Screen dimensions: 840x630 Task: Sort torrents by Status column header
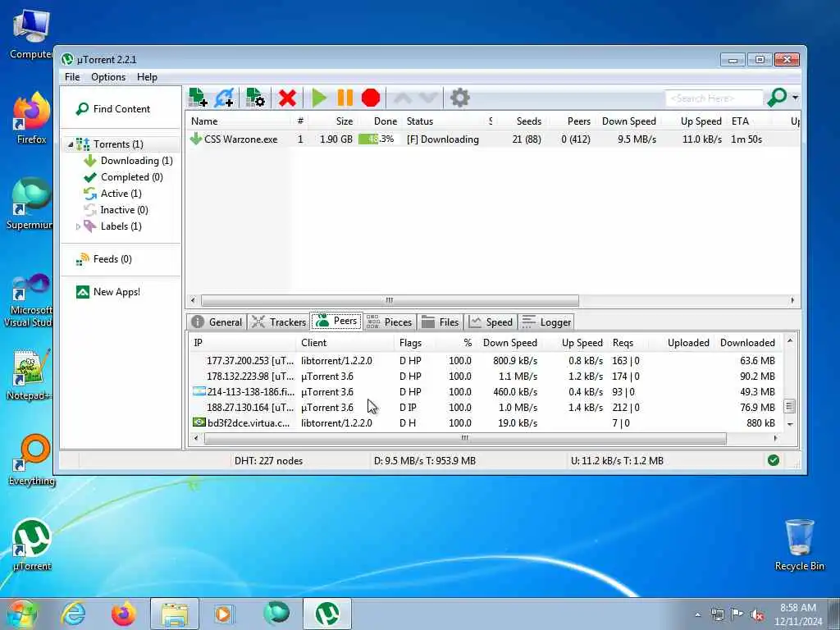pyautogui.click(x=419, y=121)
